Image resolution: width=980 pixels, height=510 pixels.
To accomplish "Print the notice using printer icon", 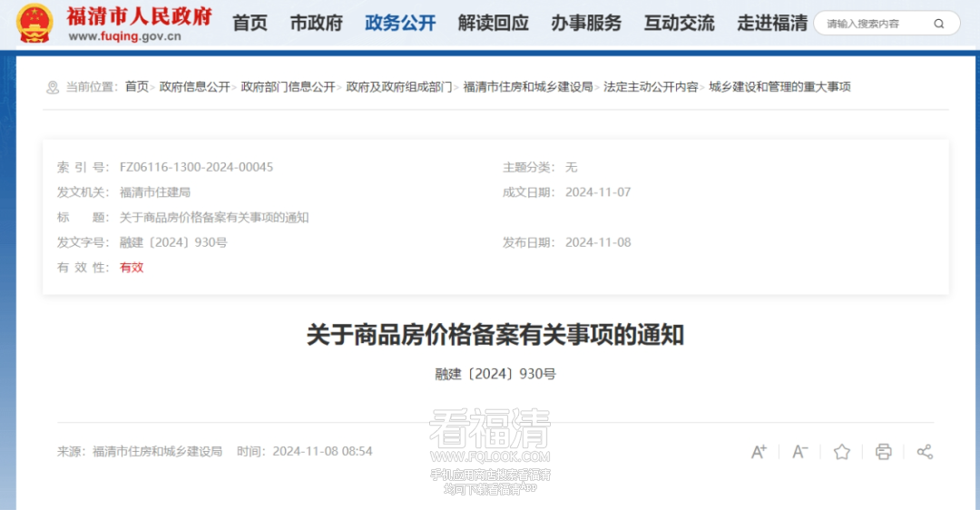I will tap(883, 451).
